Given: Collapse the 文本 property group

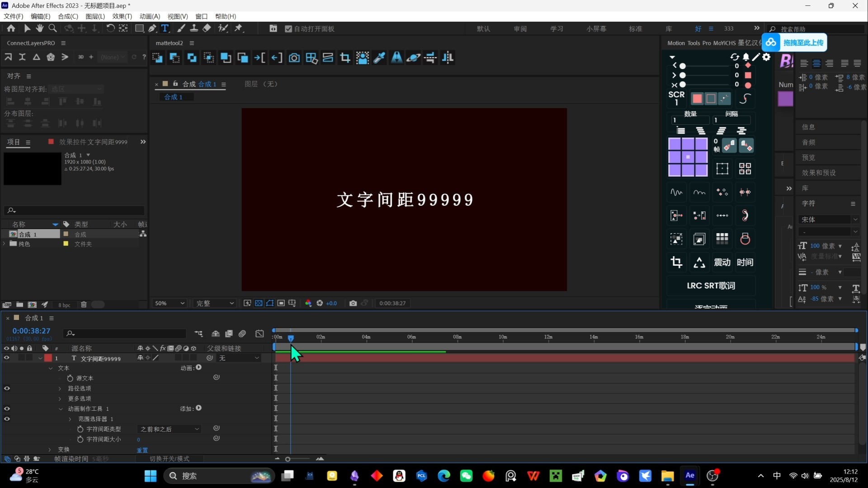Looking at the screenshot, I should click(x=51, y=368).
